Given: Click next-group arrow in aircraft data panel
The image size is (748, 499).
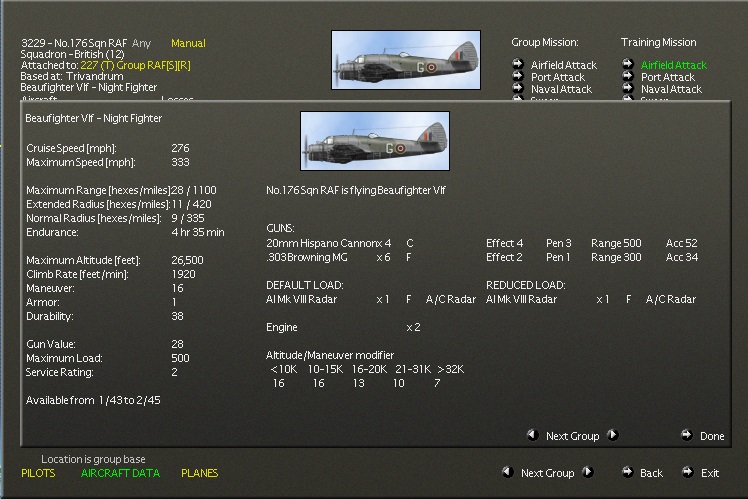Looking at the screenshot, I should point(613,435).
